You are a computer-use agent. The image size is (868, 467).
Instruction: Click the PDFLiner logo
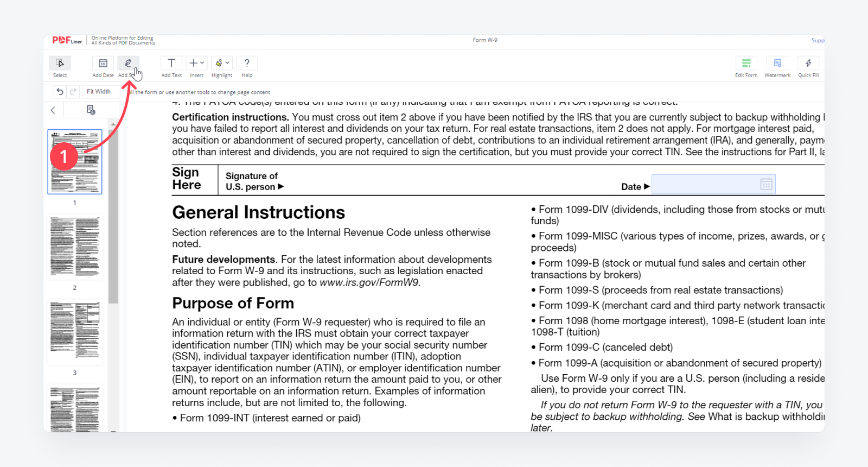(x=67, y=40)
